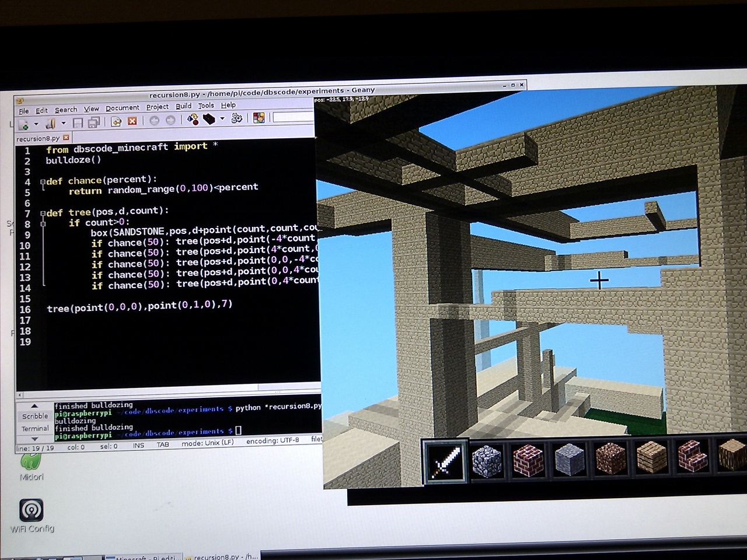Image resolution: width=747 pixels, height=560 pixels.
Task: Select the cobblestone block in the hotbar
Action: coord(487,461)
